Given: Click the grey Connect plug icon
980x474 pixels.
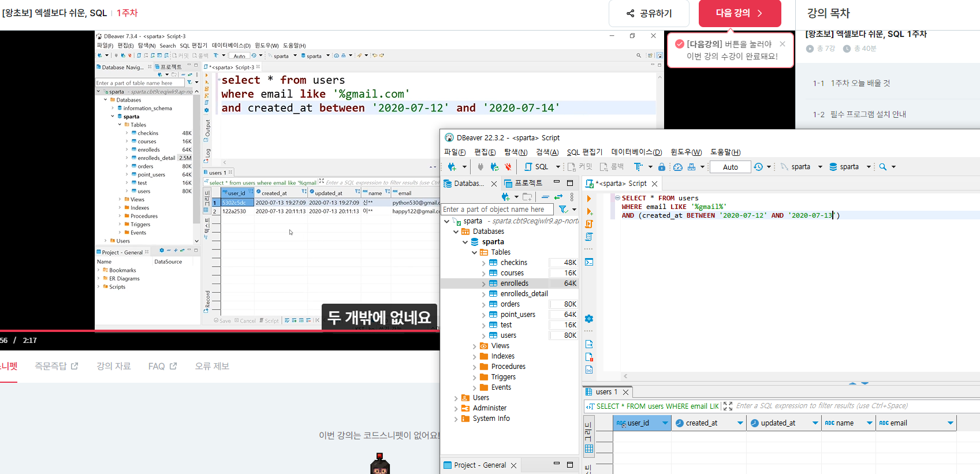Looking at the screenshot, I should point(480,167).
